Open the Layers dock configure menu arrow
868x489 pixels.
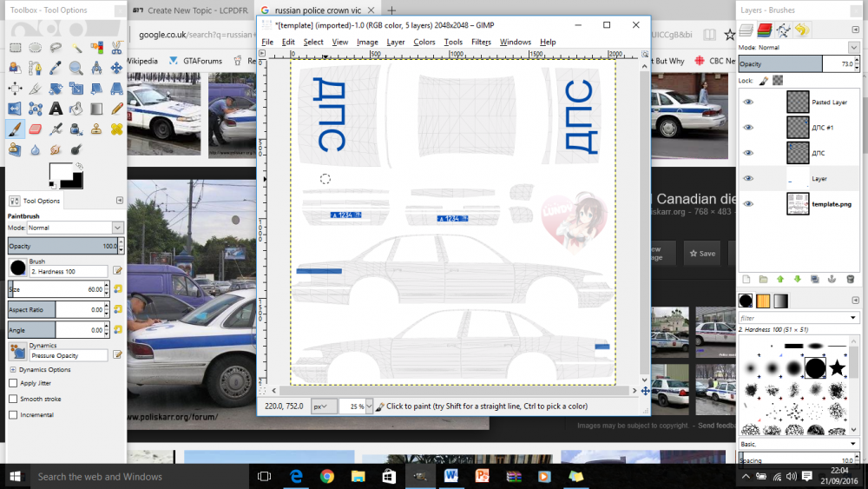click(855, 30)
